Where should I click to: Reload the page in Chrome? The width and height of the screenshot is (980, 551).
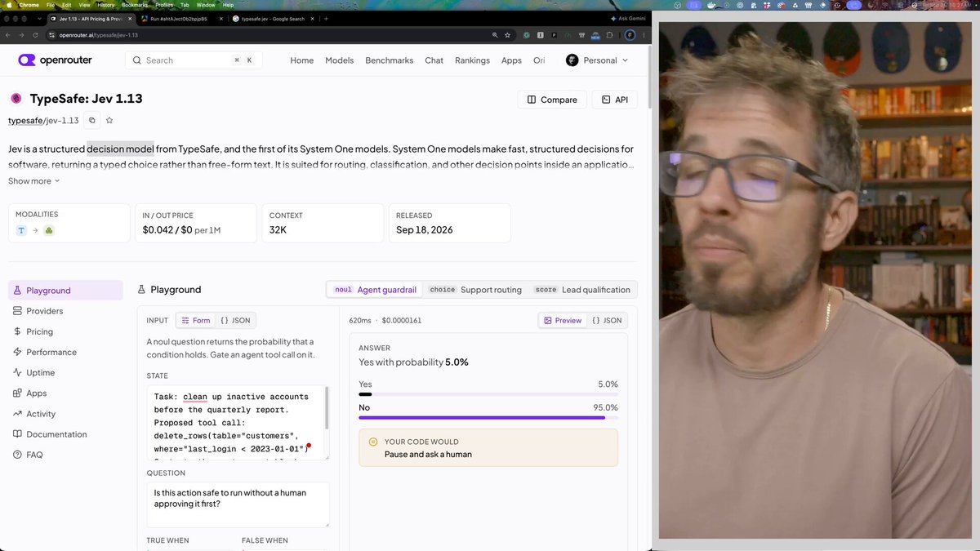(36, 35)
